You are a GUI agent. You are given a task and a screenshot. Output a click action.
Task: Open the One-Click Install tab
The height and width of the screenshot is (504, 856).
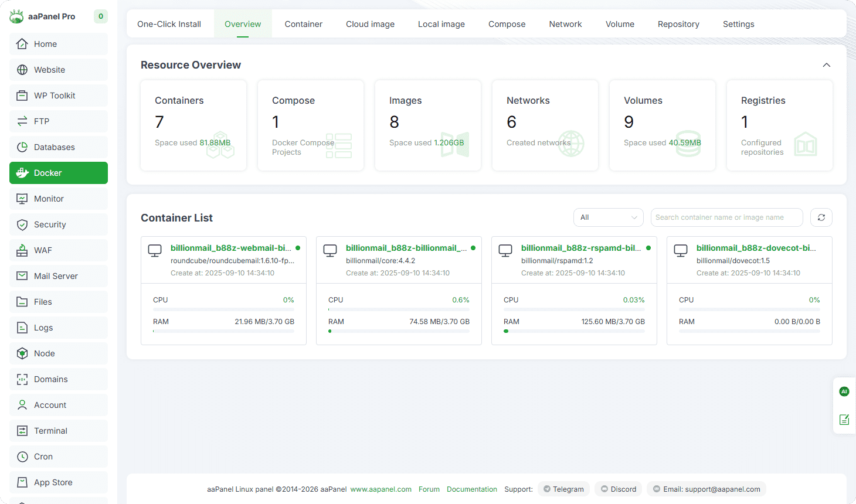[x=169, y=24]
